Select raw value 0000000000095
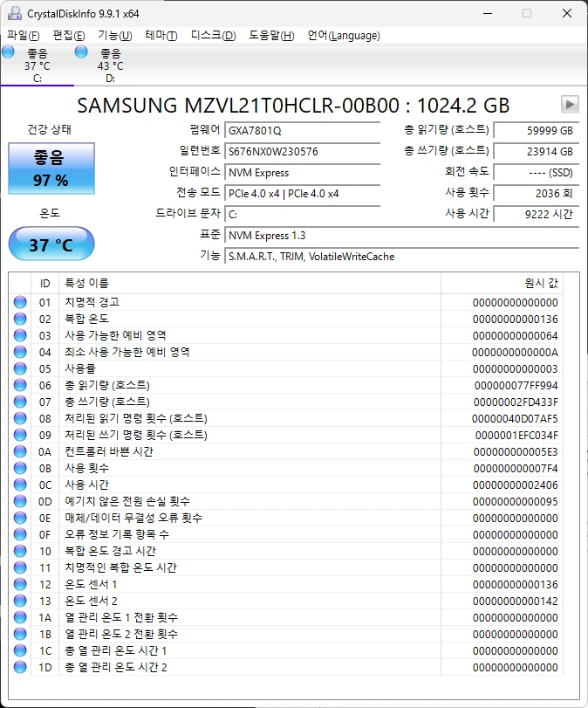This screenshot has height=708, width=588. point(516,502)
